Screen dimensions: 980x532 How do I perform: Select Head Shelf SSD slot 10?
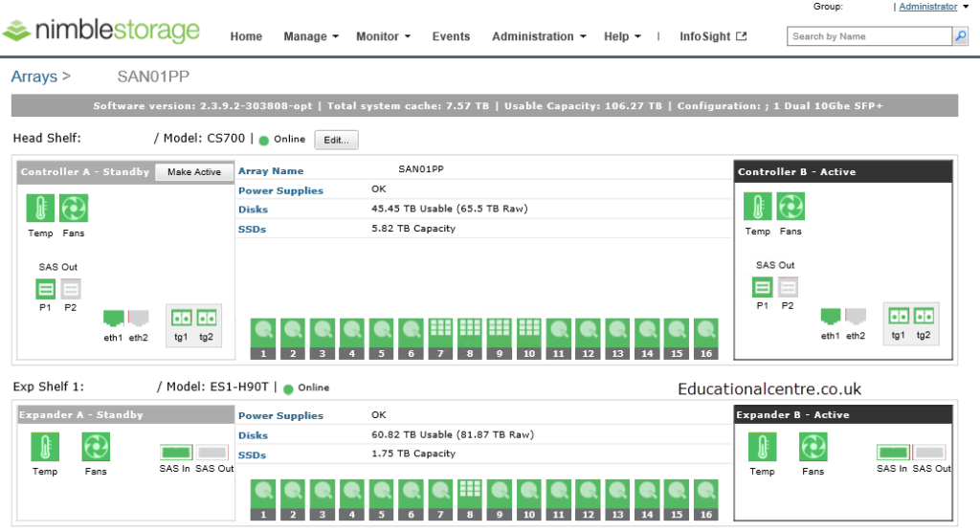(x=529, y=339)
